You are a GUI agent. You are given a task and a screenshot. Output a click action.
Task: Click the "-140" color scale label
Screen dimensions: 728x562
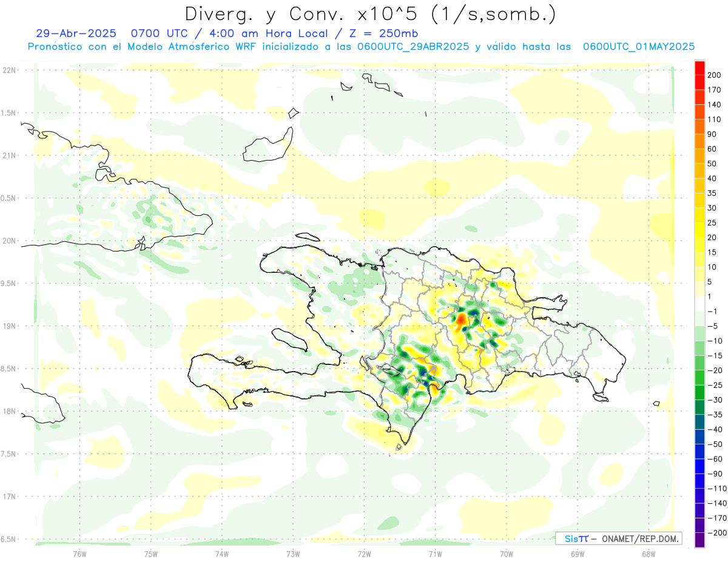coord(716,503)
